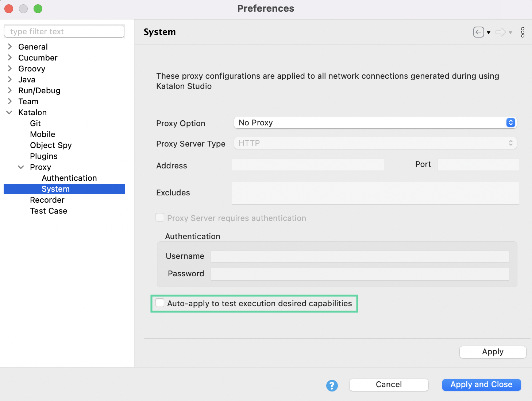Click the Cancel button

pyautogui.click(x=389, y=385)
